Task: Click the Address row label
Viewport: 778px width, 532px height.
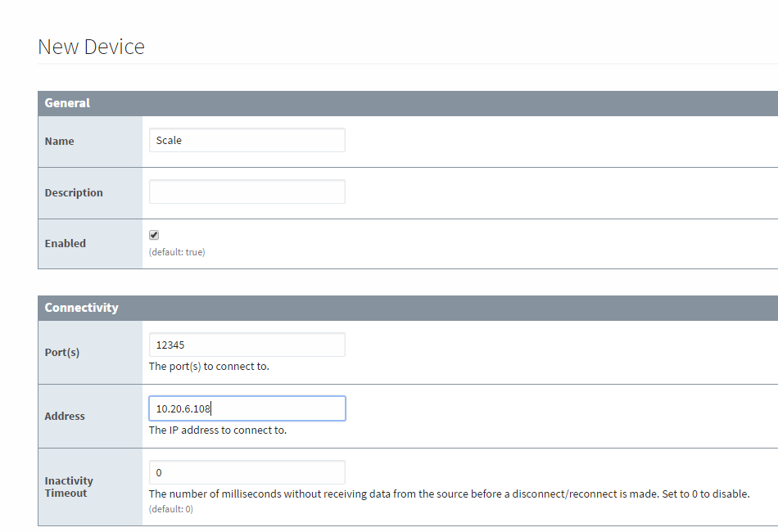Action: (x=65, y=417)
